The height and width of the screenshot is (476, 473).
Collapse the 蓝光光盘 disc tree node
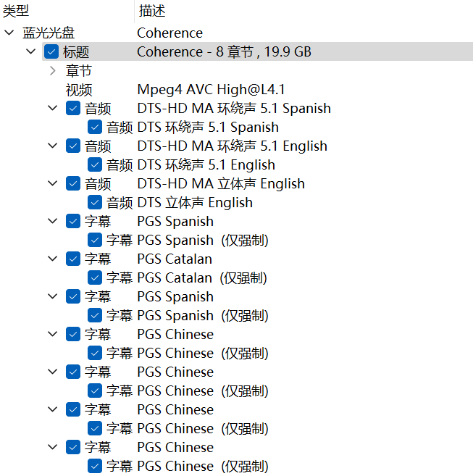(x=9, y=33)
